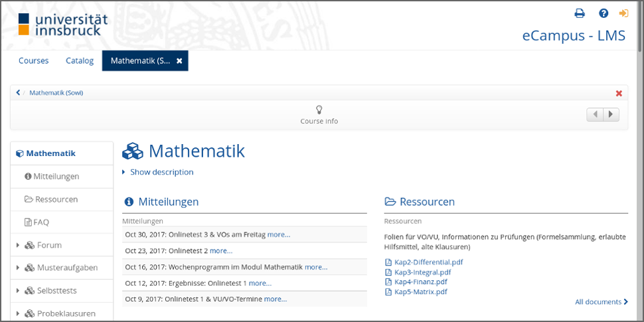Click the eCampus - LMS title
644x322 pixels.
[x=574, y=36]
